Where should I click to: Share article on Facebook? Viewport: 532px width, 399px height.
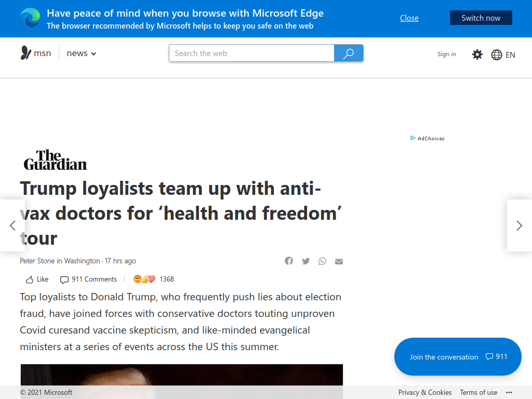pos(289,261)
